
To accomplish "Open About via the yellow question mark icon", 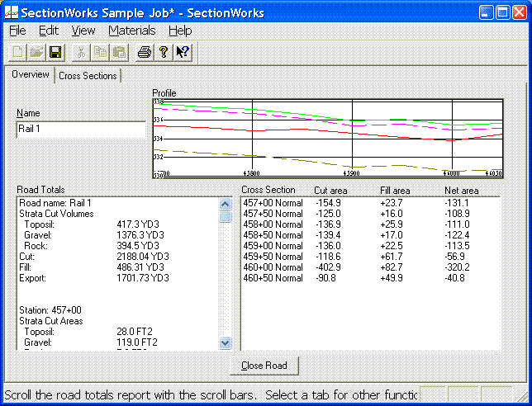I will (x=164, y=52).
